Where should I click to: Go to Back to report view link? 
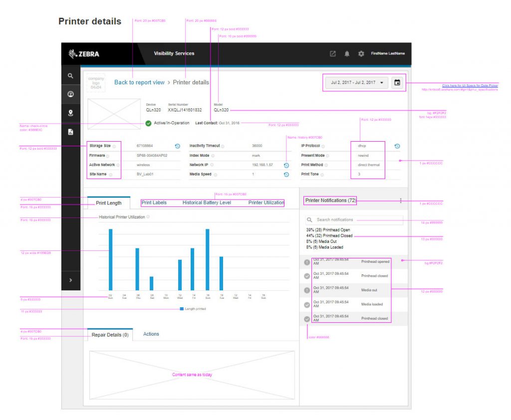[x=139, y=82]
